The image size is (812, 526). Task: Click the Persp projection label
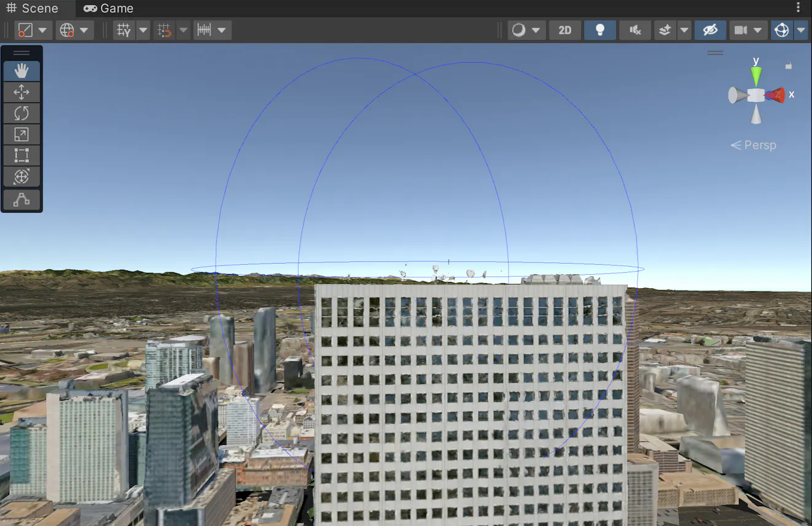[760, 146]
